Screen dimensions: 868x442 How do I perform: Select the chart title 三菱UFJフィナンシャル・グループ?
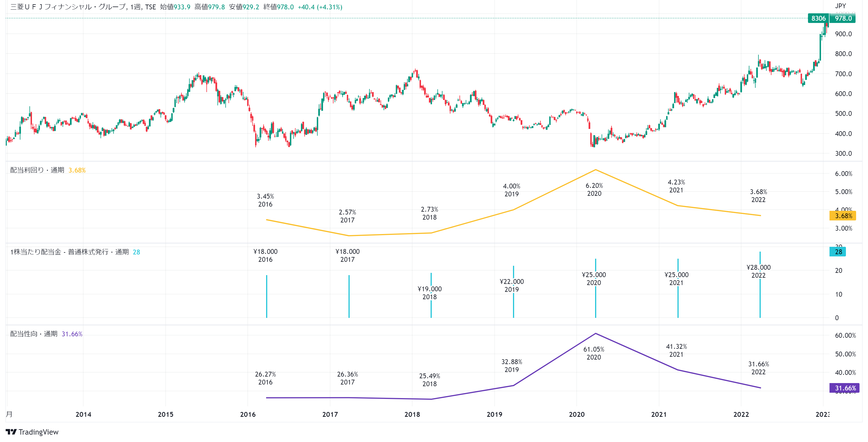[69, 7]
